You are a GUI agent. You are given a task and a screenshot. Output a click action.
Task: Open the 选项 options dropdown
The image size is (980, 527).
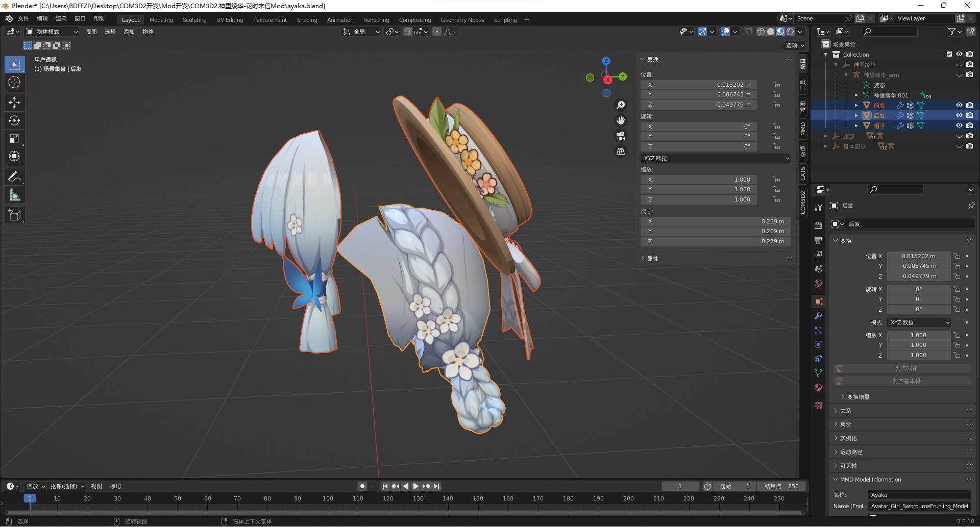(795, 45)
